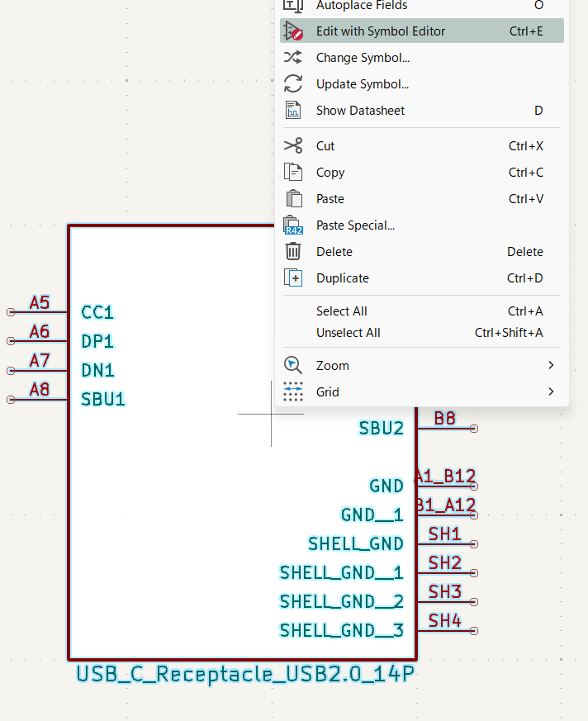Click the Copy pages icon
This screenshot has width=588, height=721.
point(293,173)
